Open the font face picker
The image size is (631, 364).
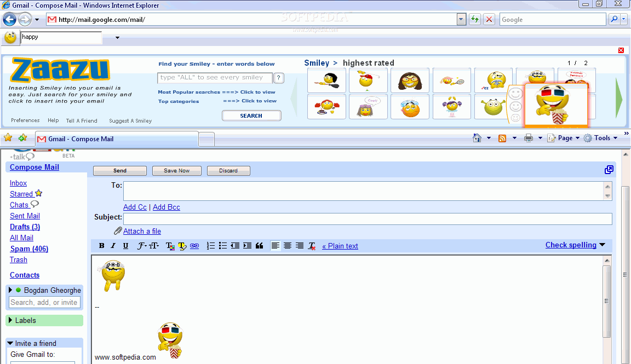142,246
